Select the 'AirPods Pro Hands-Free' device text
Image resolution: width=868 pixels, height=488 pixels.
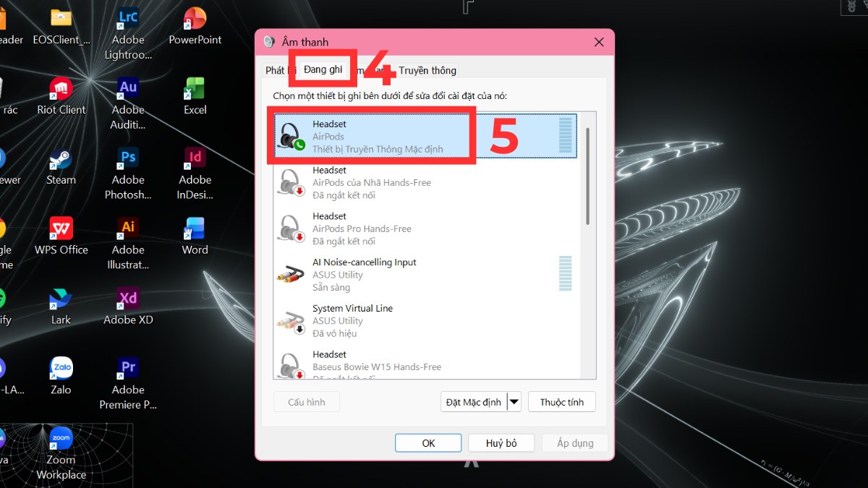(362, 229)
